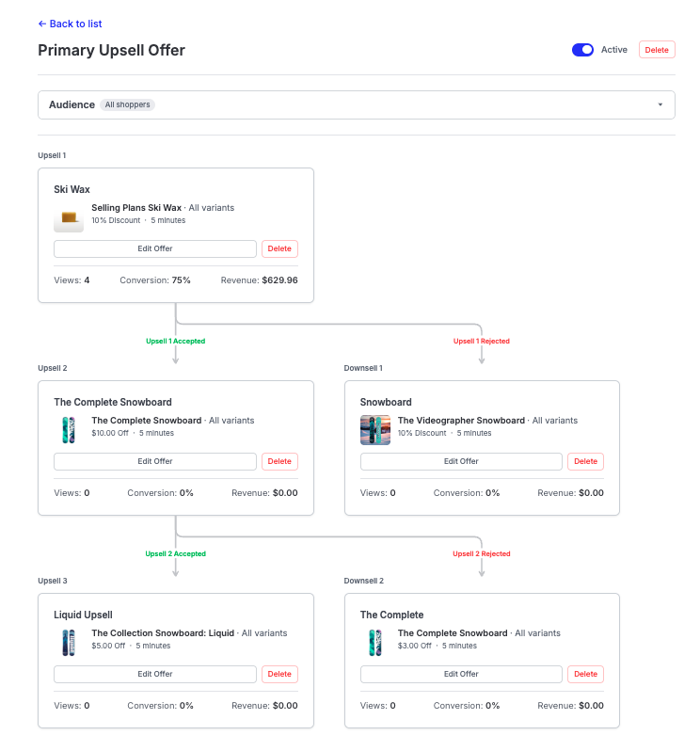Click The Complete Snowboard image in Upsell 2
This screenshot has height=751, width=700.
[x=69, y=430]
